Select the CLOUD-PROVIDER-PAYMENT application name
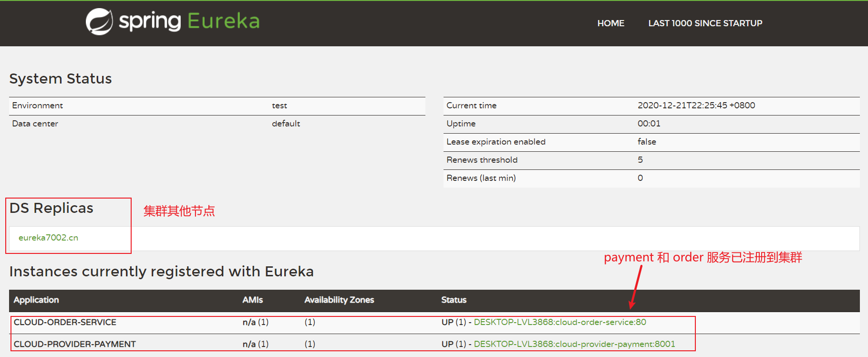868x357 pixels. [75, 344]
